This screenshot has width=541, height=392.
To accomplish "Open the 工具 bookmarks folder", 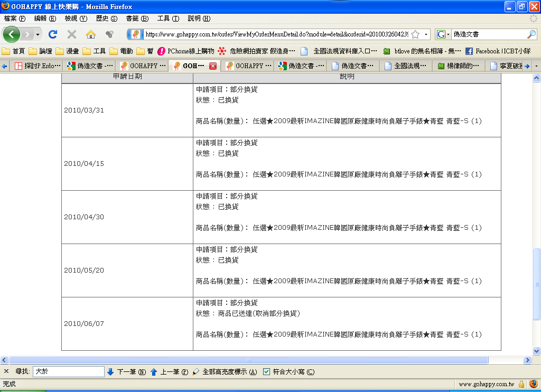I will coord(94,51).
